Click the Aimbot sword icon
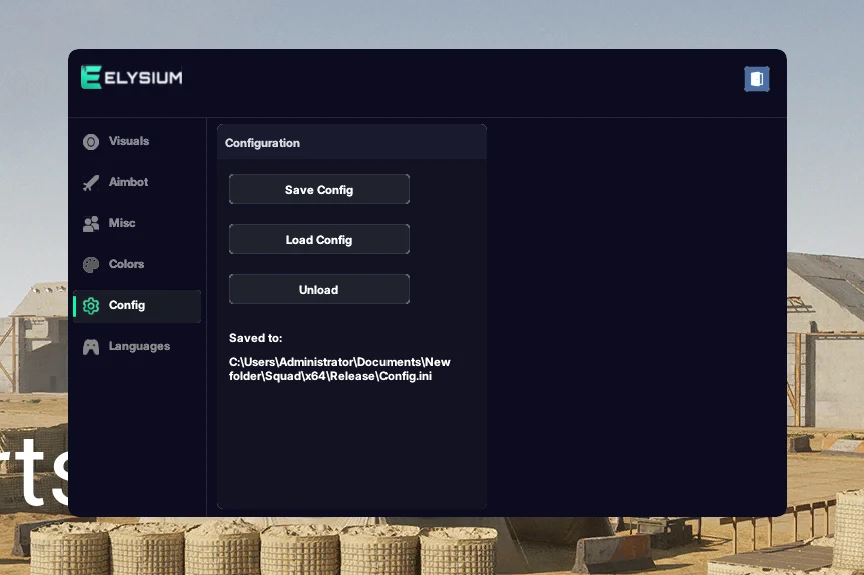Image resolution: width=864 pixels, height=575 pixels. tap(91, 182)
